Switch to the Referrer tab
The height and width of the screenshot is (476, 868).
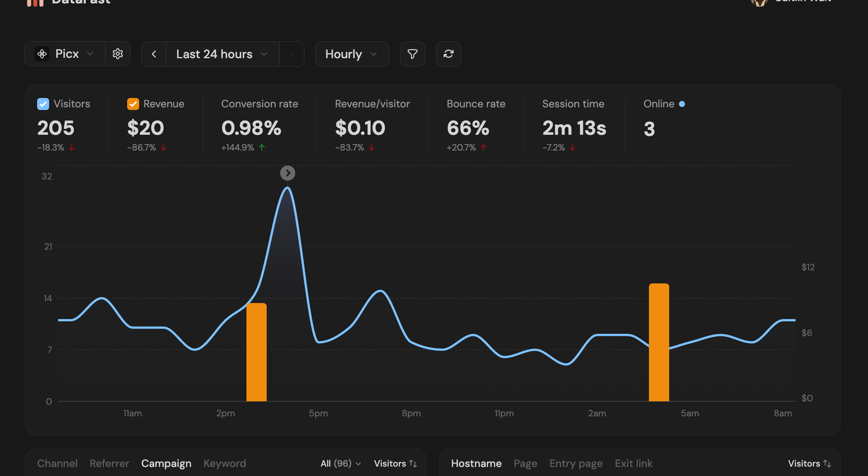click(109, 464)
